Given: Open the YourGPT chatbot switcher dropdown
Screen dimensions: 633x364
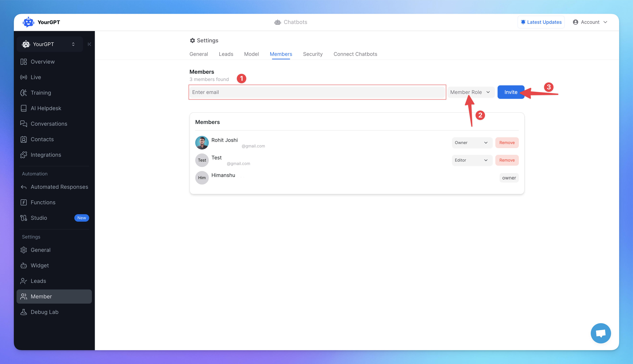Looking at the screenshot, I should [50, 44].
